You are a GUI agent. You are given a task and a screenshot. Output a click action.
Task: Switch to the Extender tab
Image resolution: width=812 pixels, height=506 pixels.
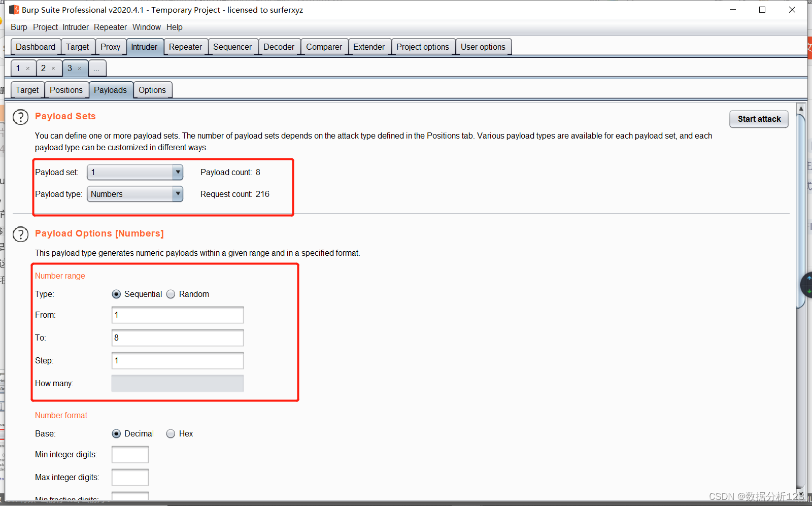point(369,47)
